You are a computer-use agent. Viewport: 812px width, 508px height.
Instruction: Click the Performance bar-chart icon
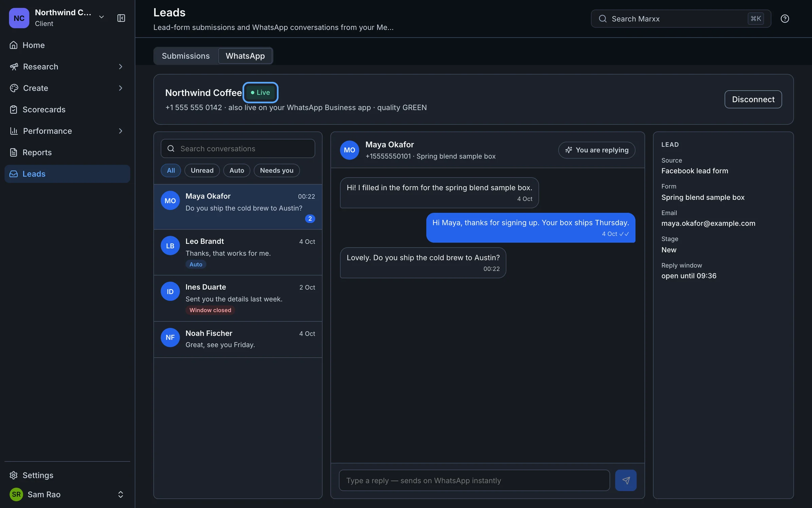click(x=14, y=131)
